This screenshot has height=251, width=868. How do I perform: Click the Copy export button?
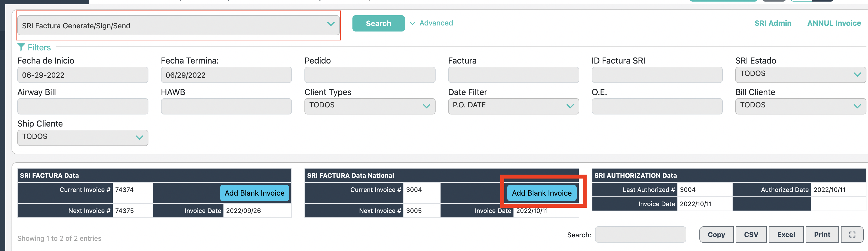coord(716,234)
